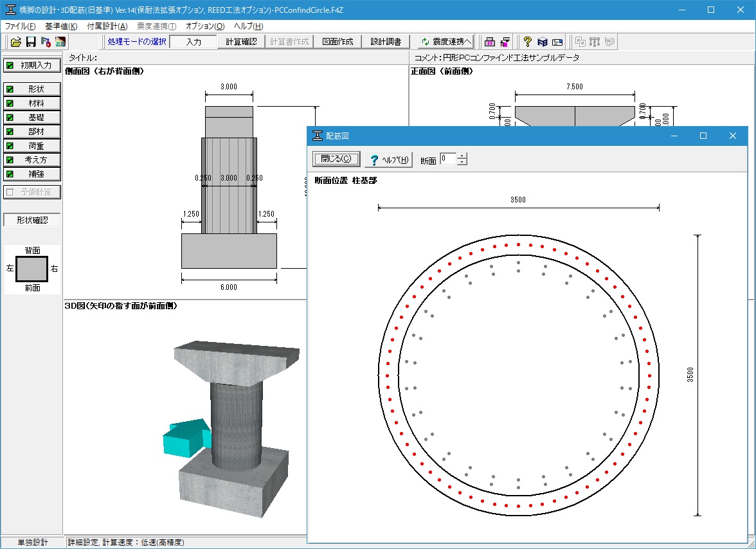756x549 pixels.
Task: Click the last greyed toolbar icon
Action: [x=609, y=42]
